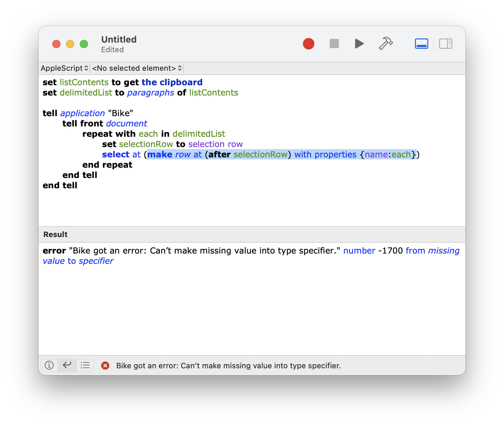Click 'tell front document' line
The width and height of the screenshot is (504, 426).
coord(105,124)
